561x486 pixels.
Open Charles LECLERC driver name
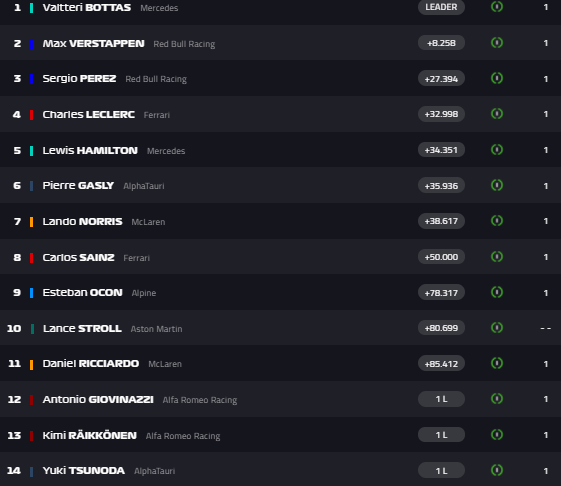(x=88, y=115)
